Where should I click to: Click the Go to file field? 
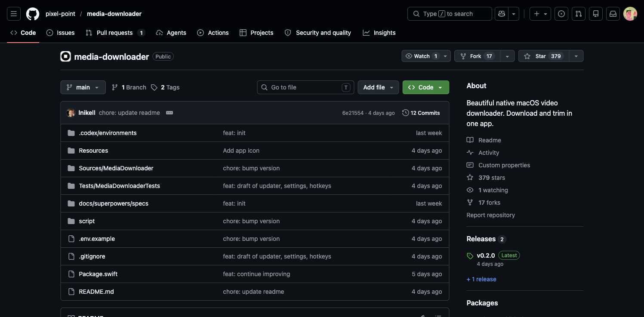(x=305, y=87)
